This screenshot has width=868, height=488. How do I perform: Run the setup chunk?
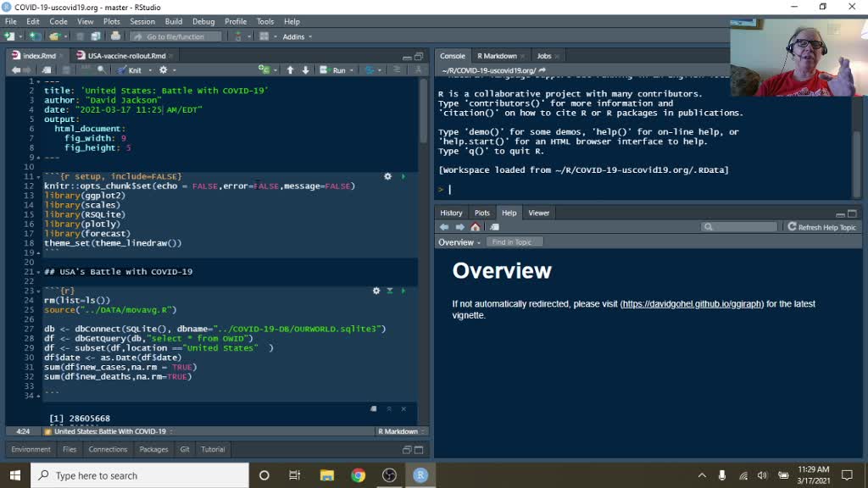(403, 176)
